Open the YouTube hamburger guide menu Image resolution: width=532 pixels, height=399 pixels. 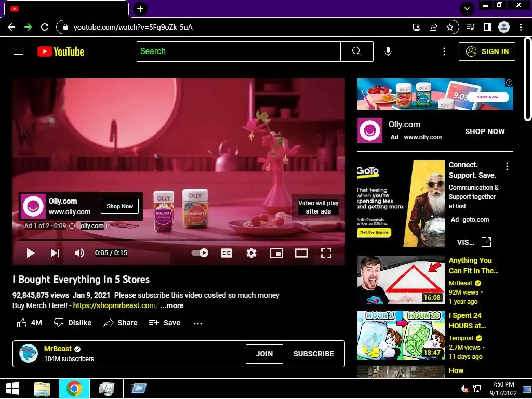pos(19,51)
